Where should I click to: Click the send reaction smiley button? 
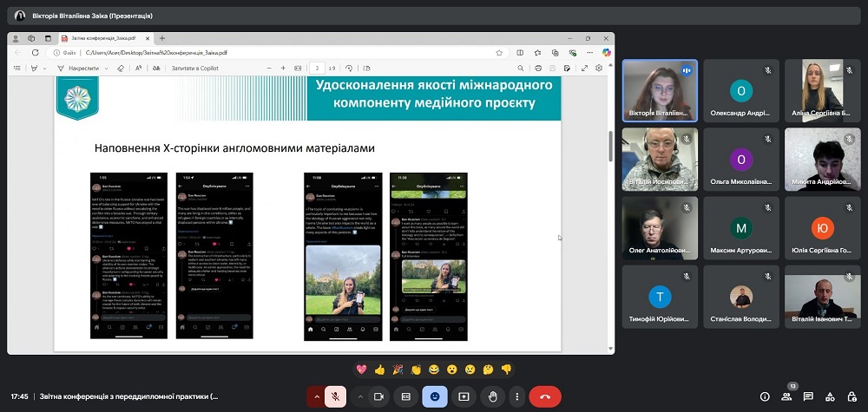pos(434,396)
